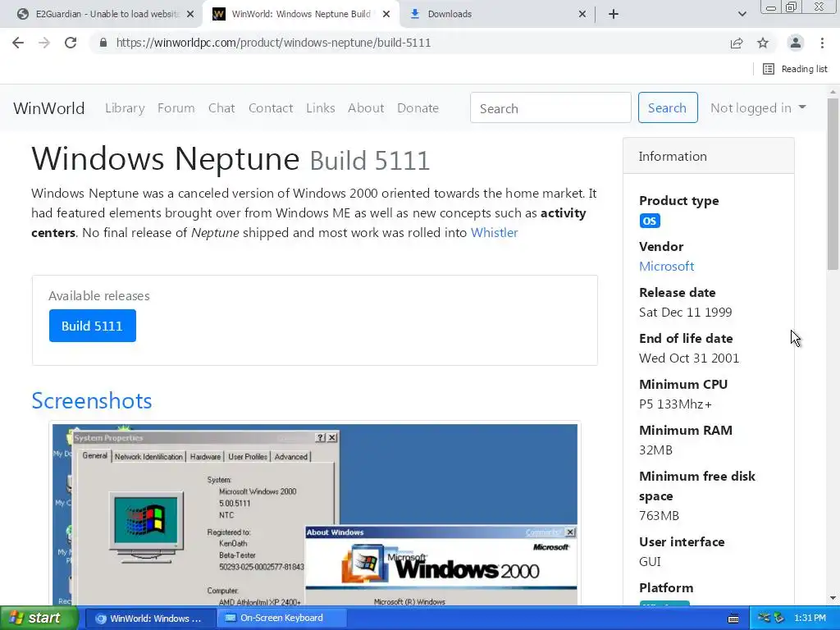Click the lock icon in address bar
The height and width of the screenshot is (630, 840).
103,43
